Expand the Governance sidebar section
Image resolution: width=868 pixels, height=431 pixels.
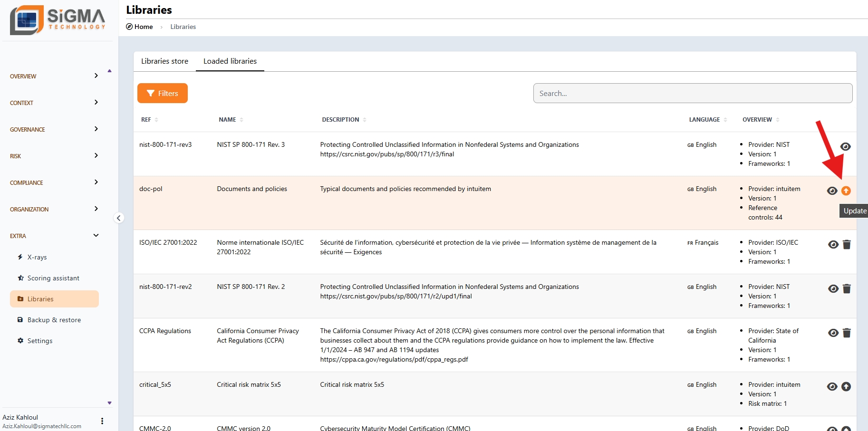[x=54, y=129]
